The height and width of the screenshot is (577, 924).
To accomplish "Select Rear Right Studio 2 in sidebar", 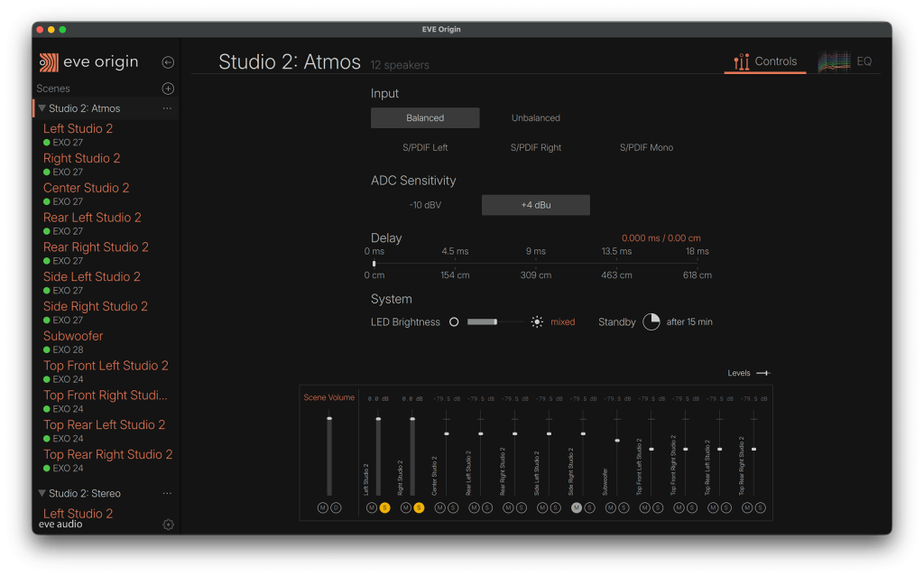I will point(96,247).
